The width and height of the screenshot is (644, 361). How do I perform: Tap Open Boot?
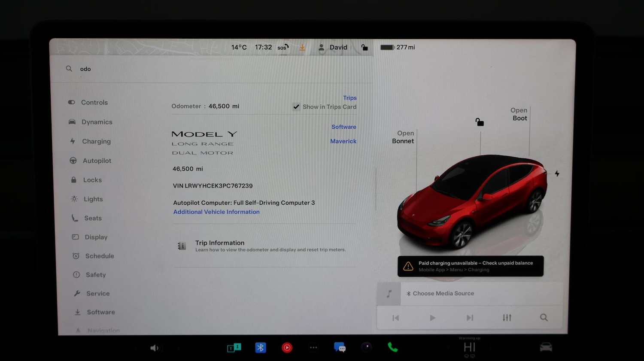[x=519, y=114]
